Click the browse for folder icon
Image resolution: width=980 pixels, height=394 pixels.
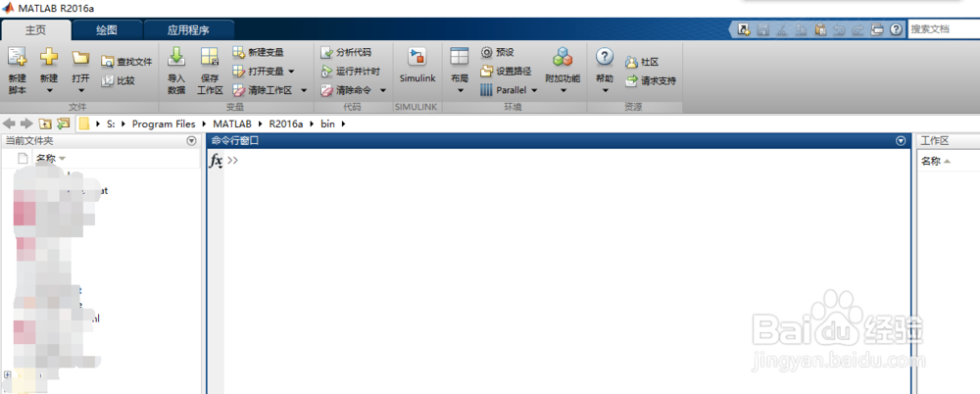click(x=63, y=123)
